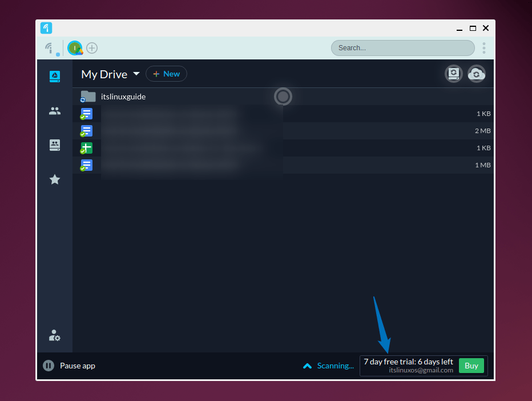Open the Shared Drives section in sidebar
The height and width of the screenshot is (401, 532).
coord(54,145)
